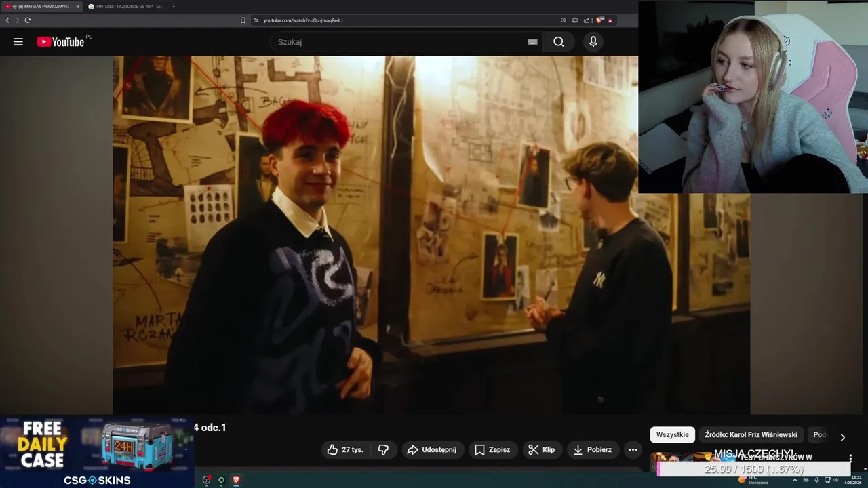Click the Zapisz save button
The image size is (868, 488).
click(493, 449)
